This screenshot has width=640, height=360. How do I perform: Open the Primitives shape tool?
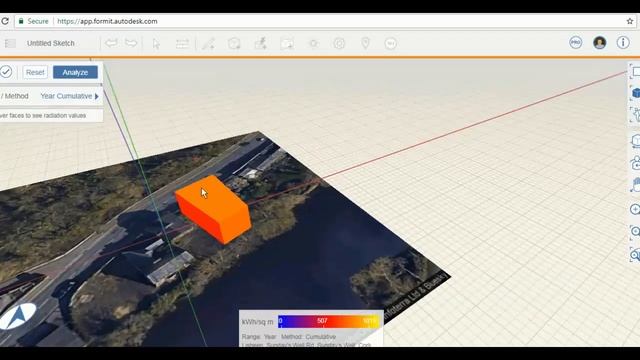(x=234, y=43)
